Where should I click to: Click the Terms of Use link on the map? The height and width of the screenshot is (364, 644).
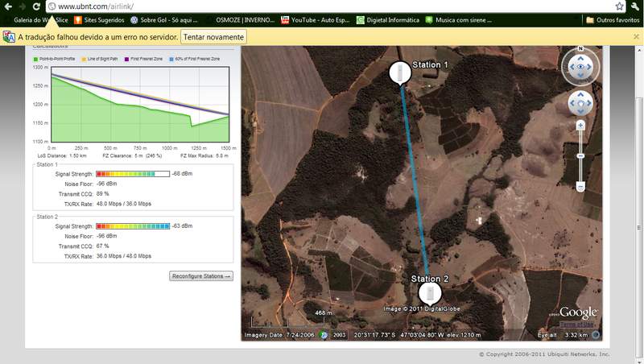click(x=577, y=325)
